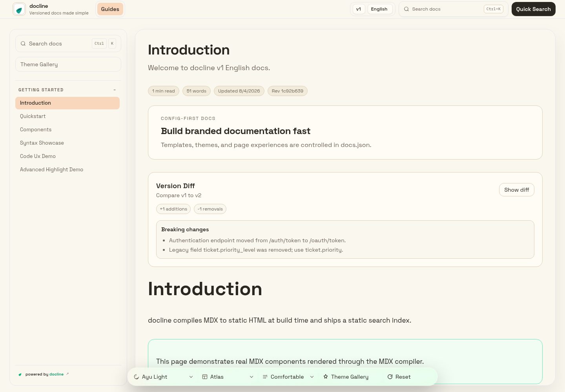The width and height of the screenshot is (565, 392).
Task: Open the Syntax Showcase page
Action: click(67, 143)
